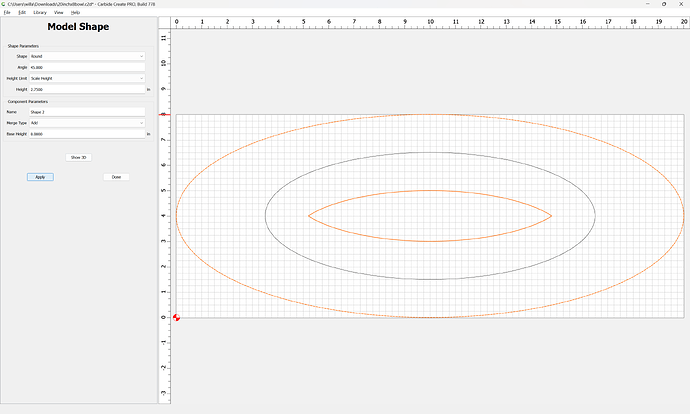Click the Name field containing Shape 2
Viewport: 690px width, 414px height.
[x=87, y=112]
